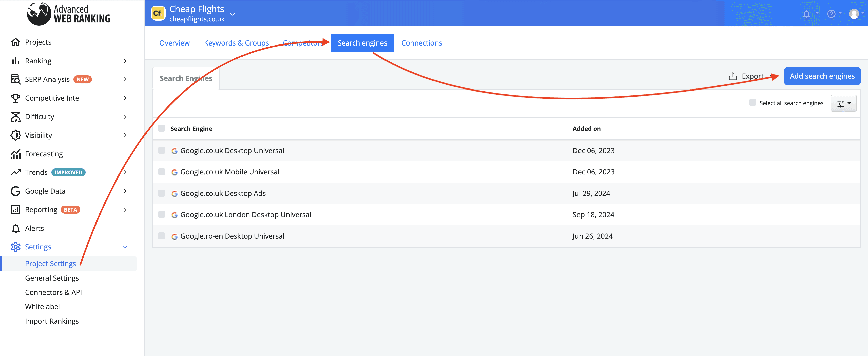The height and width of the screenshot is (356, 868).
Task: Click Google icon beside London Desktop Universal
Action: pos(175,215)
